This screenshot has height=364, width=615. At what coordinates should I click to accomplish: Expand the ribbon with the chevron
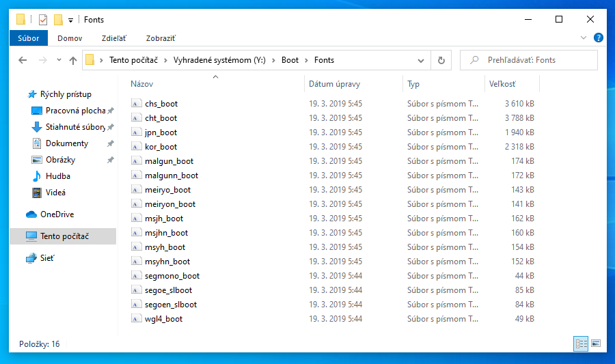pyautogui.click(x=584, y=38)
